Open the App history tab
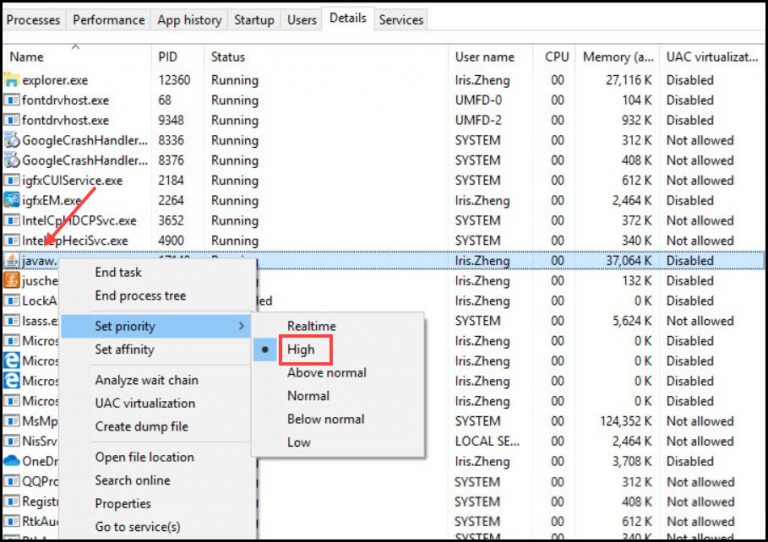This screenshot has width=768, height=542. point(189,20)
